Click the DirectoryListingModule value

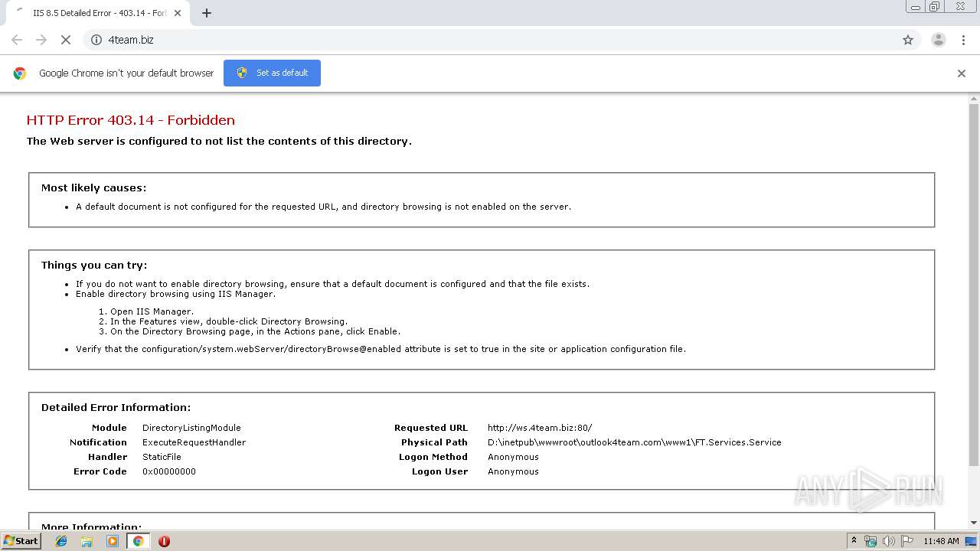pos(191,428)
